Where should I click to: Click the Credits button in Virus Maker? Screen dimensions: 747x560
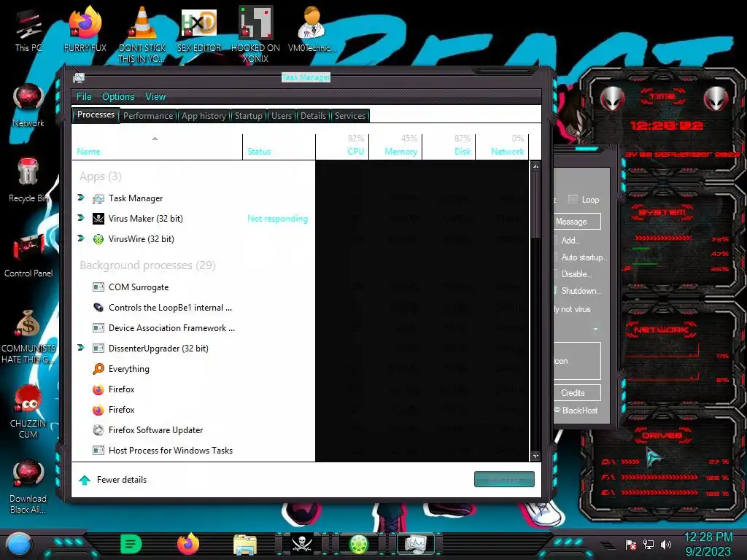(577, 393)
